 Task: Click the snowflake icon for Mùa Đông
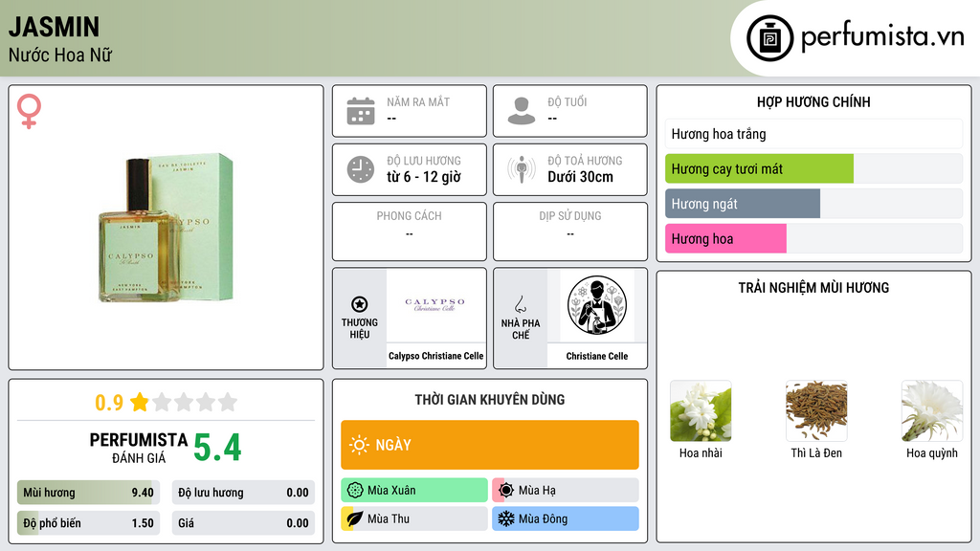tap(505, 518)
